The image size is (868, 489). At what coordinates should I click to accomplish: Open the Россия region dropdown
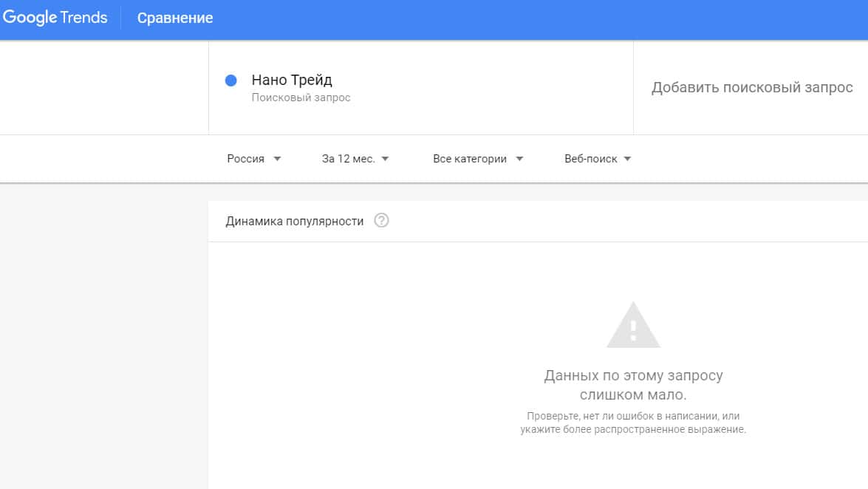coord(253,159)
